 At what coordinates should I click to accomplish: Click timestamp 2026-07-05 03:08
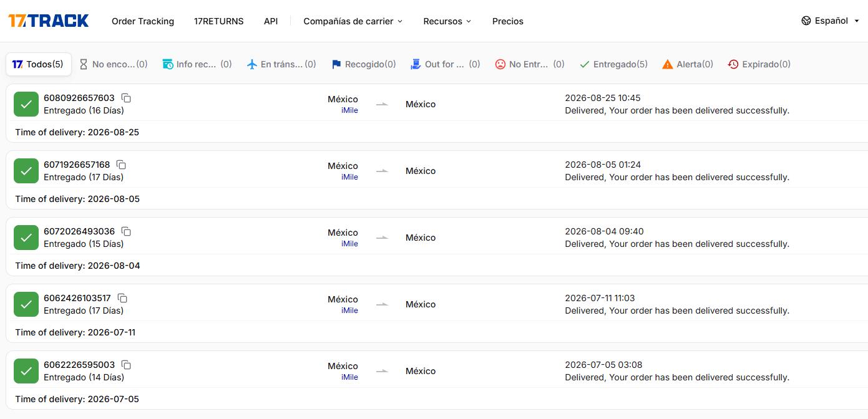[x=603, y=365]
